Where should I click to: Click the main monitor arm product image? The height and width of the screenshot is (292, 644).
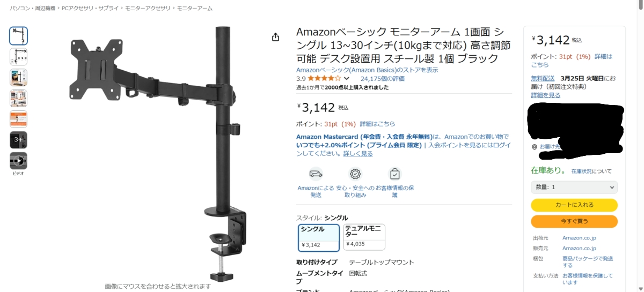158,153
